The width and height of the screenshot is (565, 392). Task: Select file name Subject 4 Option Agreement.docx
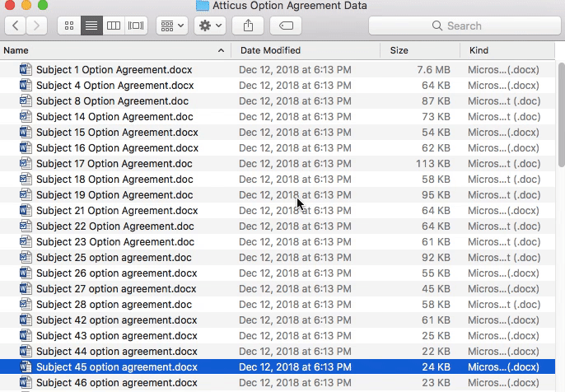click(x=115, y=86)
